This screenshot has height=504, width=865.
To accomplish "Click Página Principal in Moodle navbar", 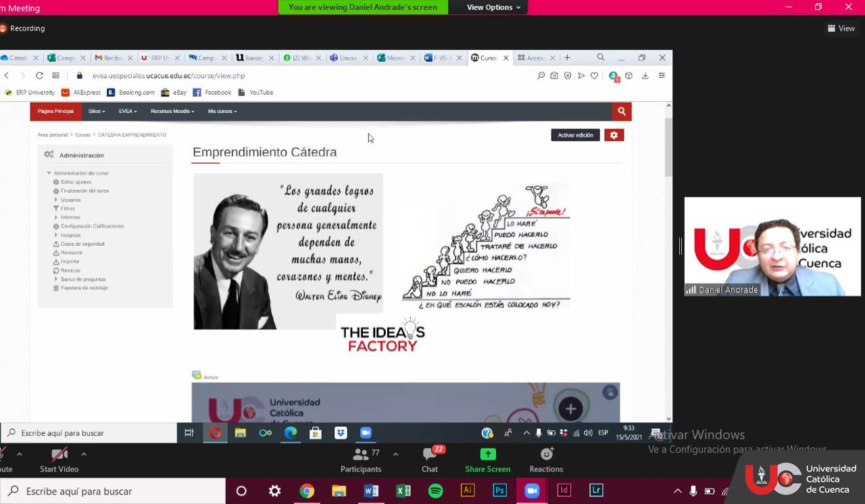I will click(55, 111).
